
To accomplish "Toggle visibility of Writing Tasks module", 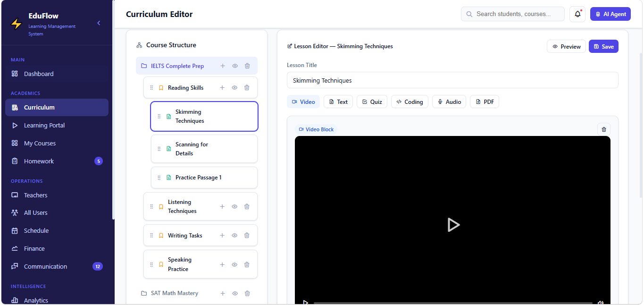I will click(234, 235).
